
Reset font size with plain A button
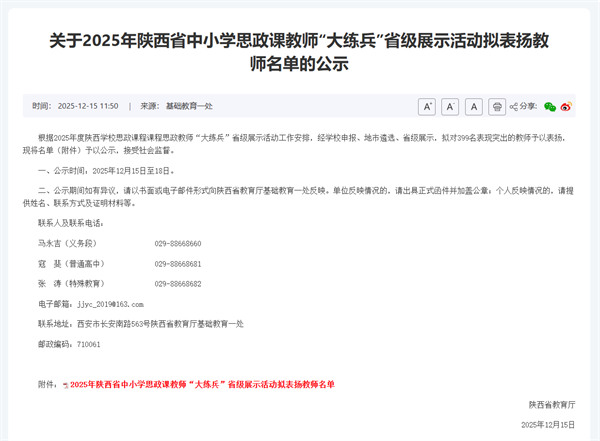pyautogui.click(x=473, y=105)
